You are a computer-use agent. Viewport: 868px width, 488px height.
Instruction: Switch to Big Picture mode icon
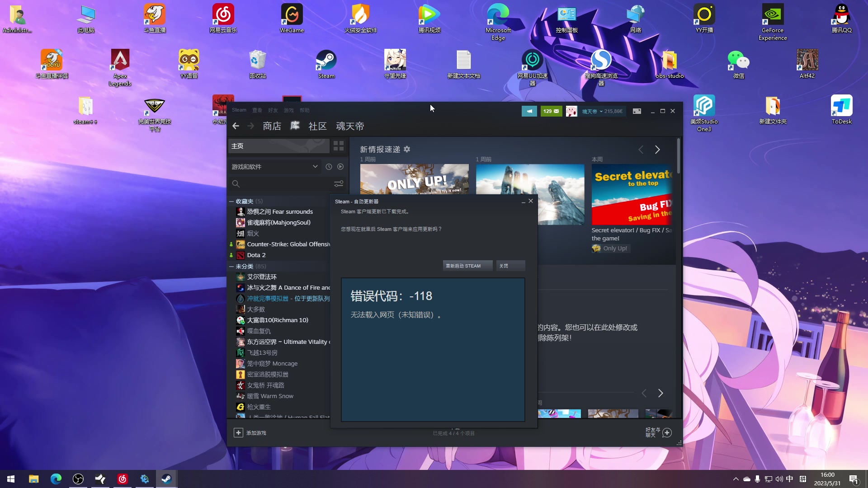click(x=637, y=111)
